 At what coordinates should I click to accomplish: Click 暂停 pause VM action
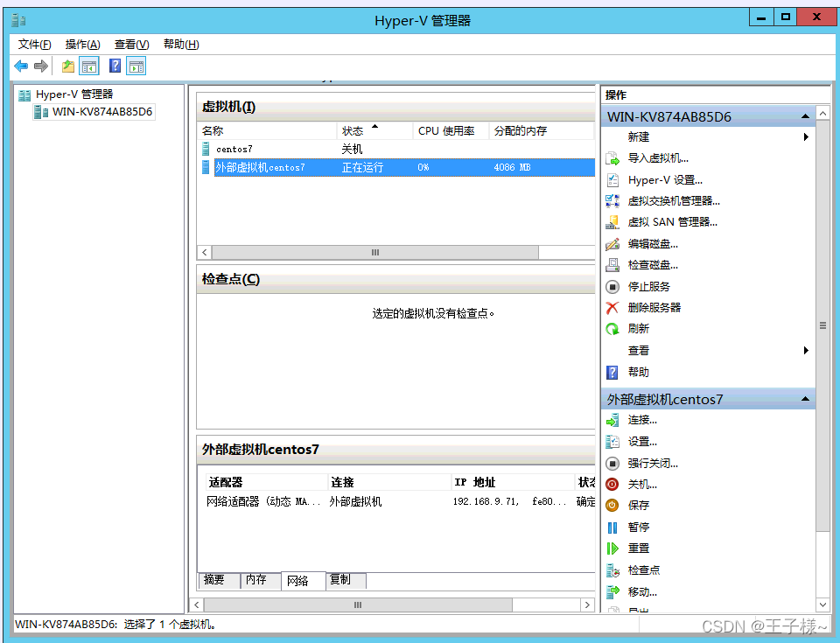click(x=638, y=527)
